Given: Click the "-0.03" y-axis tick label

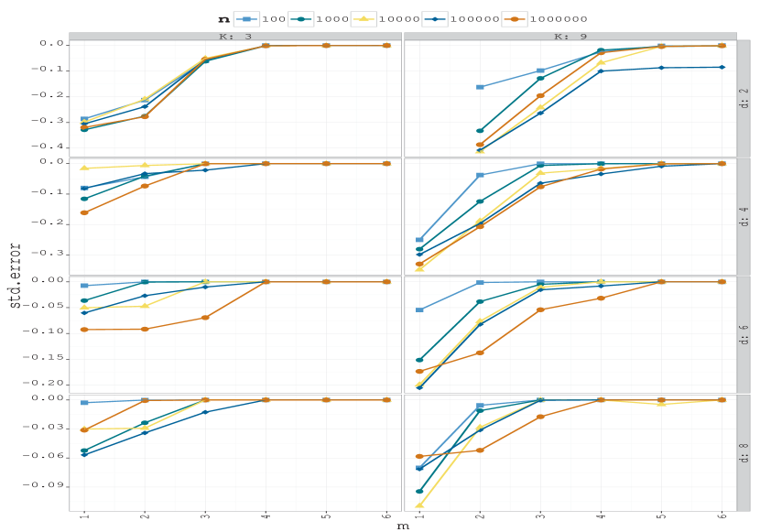Looking at the screenshot, I should pos(44,427).
